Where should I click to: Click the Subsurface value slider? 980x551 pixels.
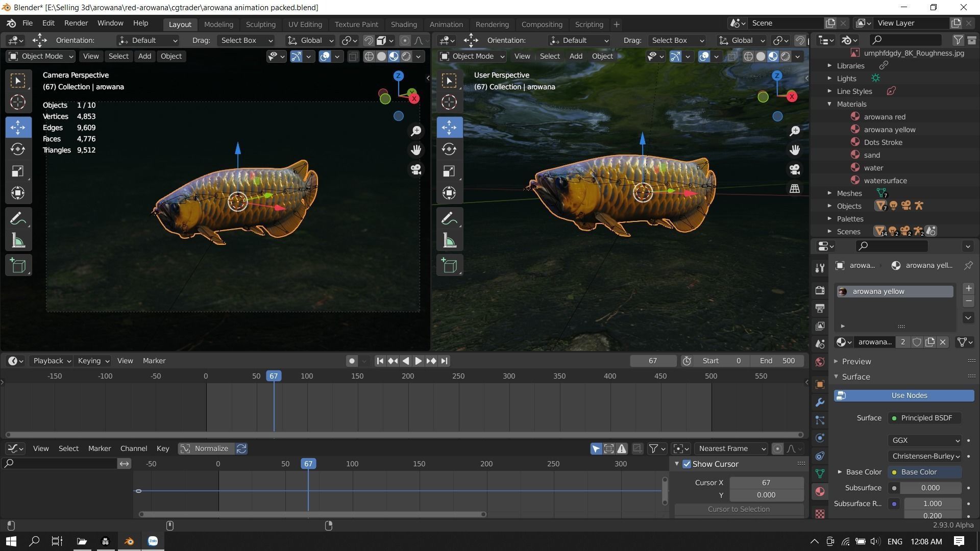coord(929,488)
